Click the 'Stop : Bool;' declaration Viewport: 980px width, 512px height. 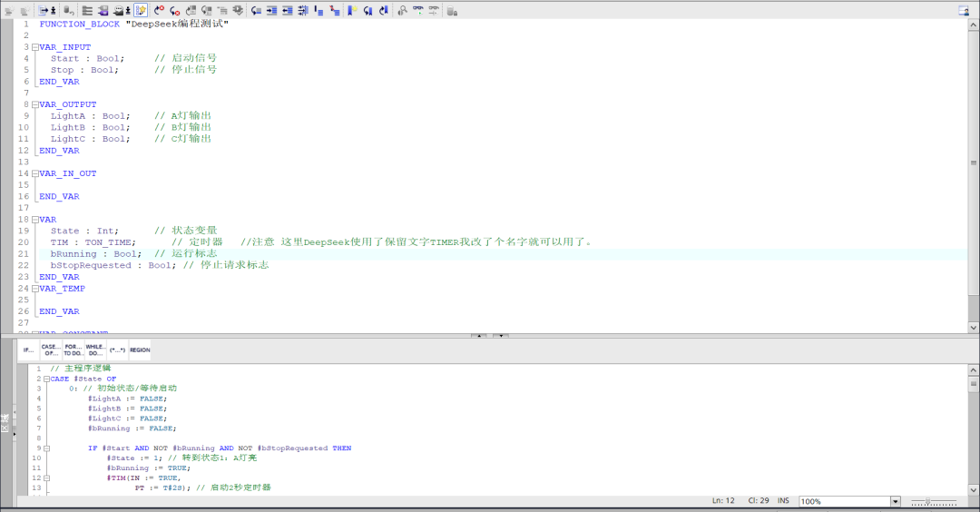pyautogui.click(x=84, y=70)
